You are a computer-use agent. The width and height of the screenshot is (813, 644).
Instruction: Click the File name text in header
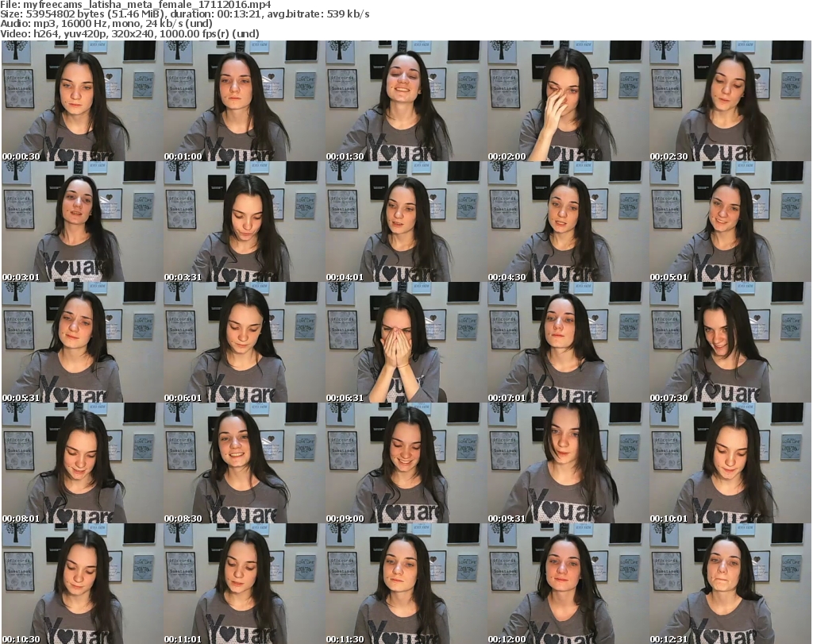point(136,4)
